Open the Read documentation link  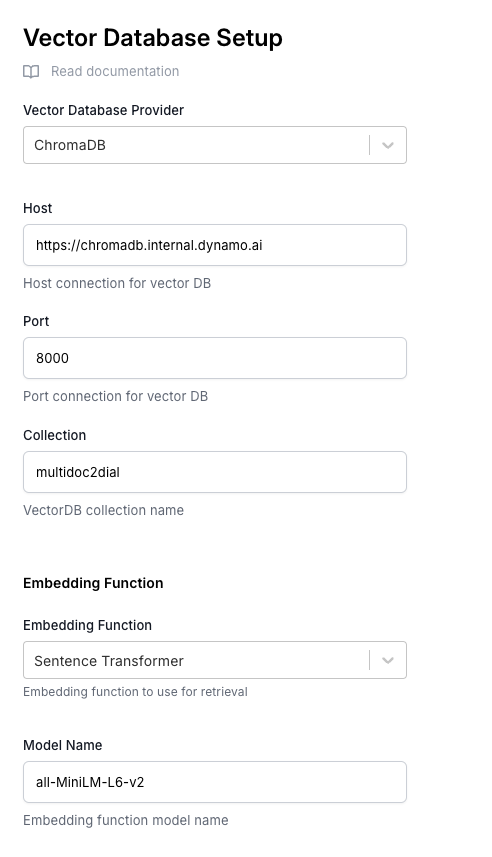(x=115, y=72)
